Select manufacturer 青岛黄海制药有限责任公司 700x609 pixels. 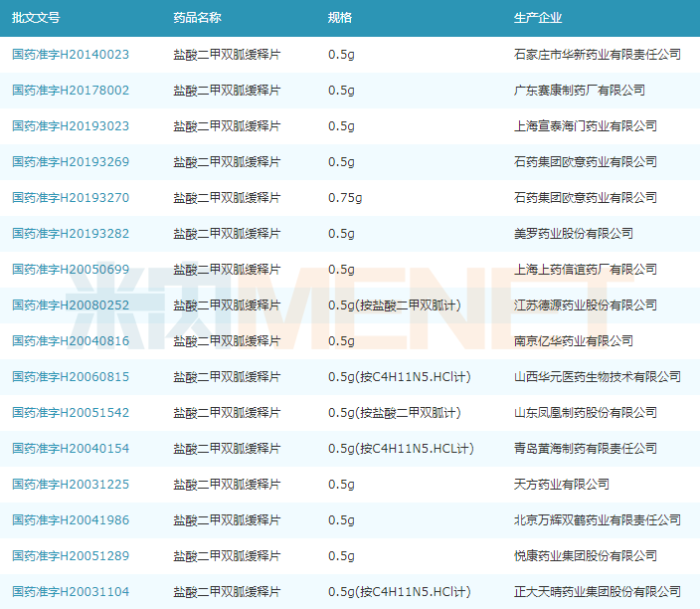tap(586, 448)
